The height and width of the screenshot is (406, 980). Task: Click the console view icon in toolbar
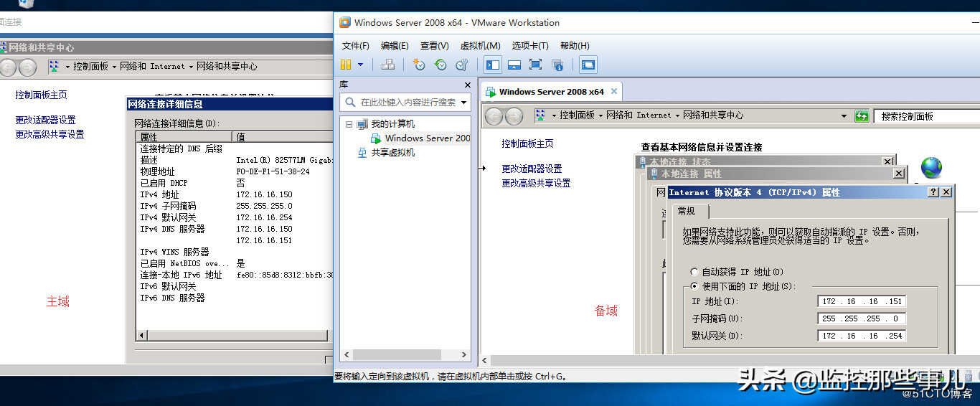click(588, 65)
